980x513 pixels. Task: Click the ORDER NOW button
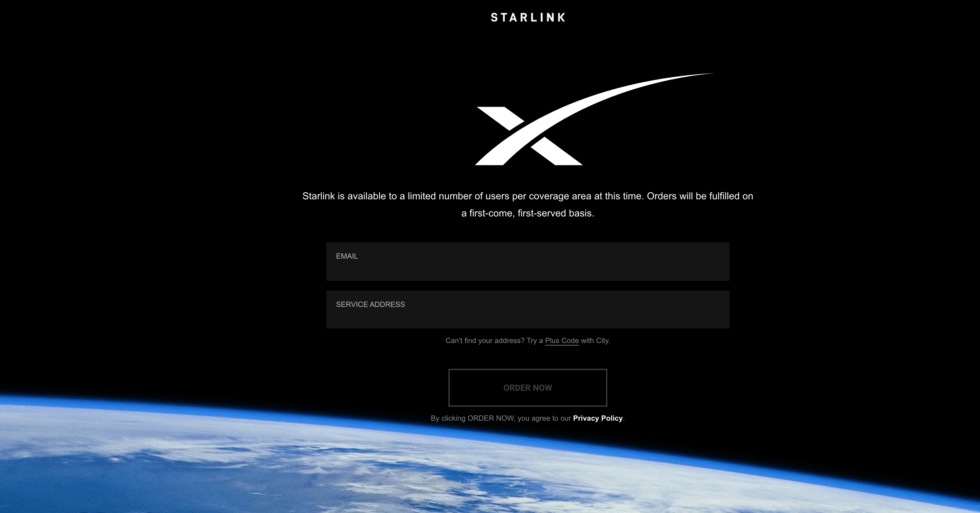(x=528, y=388)
